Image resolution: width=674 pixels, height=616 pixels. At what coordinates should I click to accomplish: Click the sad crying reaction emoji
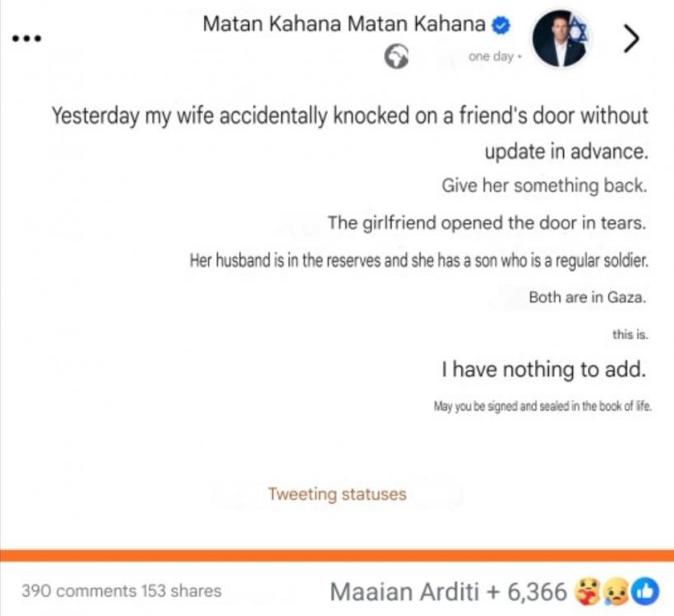(616, 590)
